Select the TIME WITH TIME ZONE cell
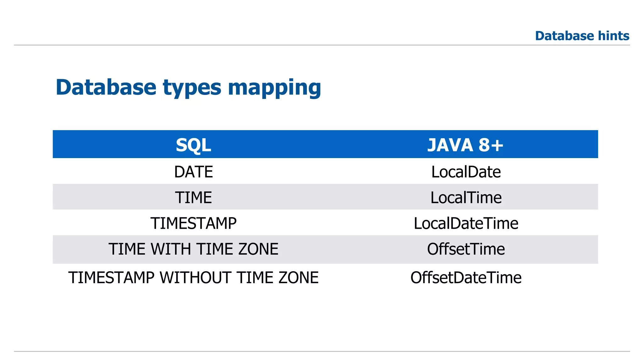644x362 pixels. [193, 249]
